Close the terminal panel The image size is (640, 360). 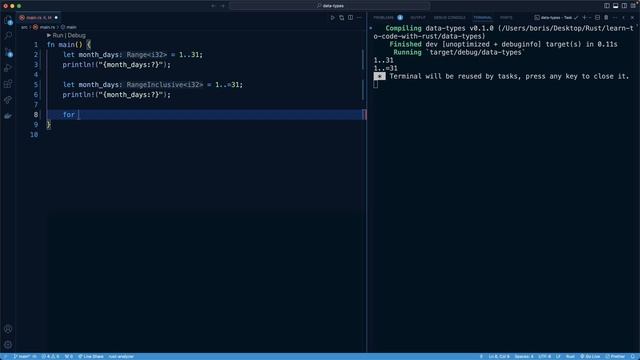point(633,18)
